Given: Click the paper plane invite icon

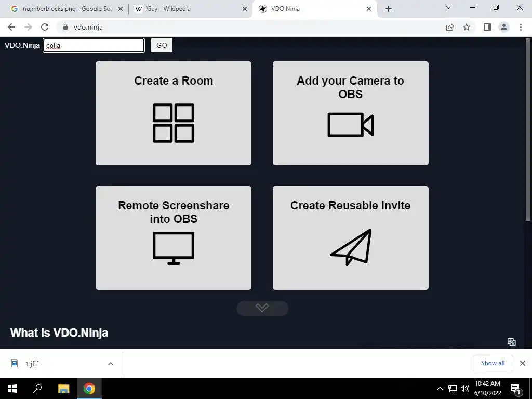Looking at the screenshot, I should pos(351,247).
